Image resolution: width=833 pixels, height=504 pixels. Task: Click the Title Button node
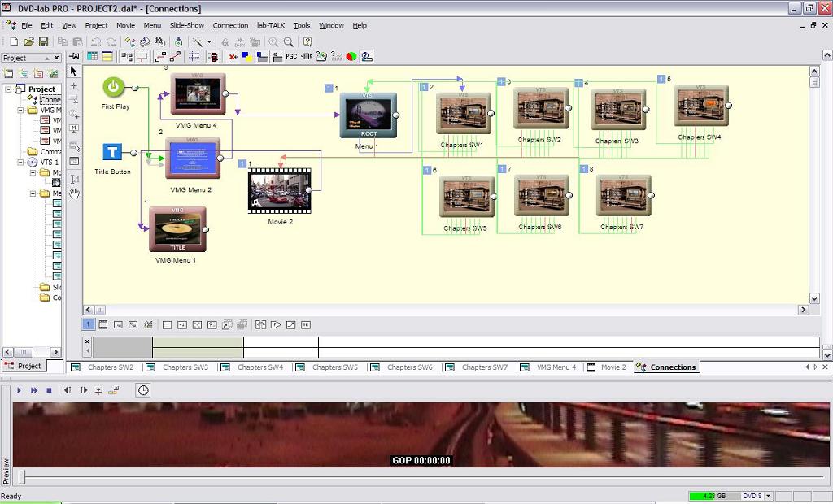coord(112,152)
